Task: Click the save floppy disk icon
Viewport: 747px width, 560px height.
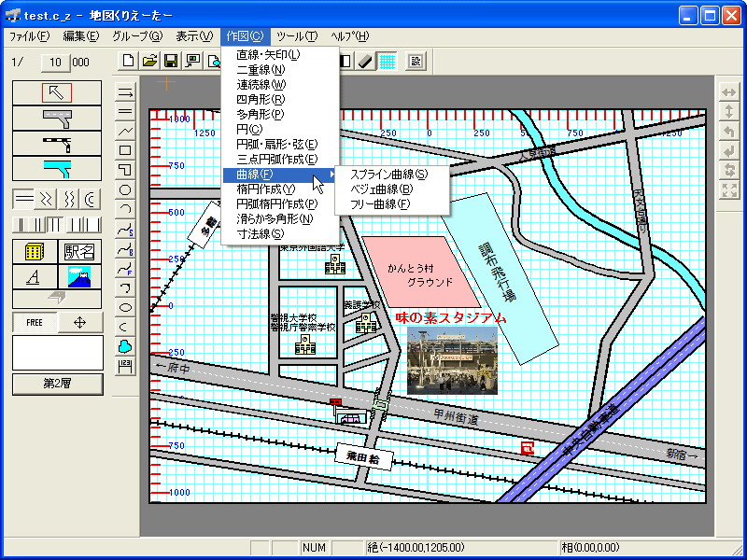Action: [171, 62]
